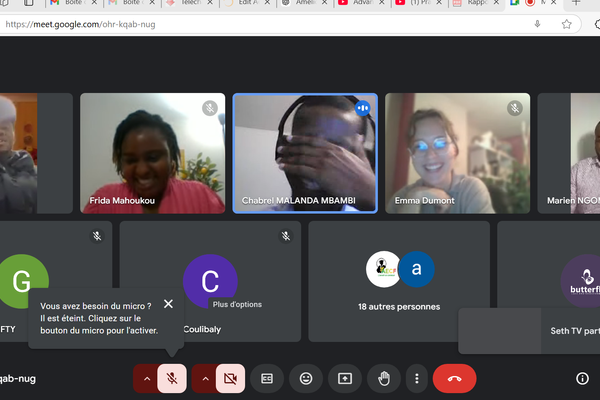Select Marien NGO's video tile
Screen dimensions: 600x400
pyautogui.click(x=569, y=153)
